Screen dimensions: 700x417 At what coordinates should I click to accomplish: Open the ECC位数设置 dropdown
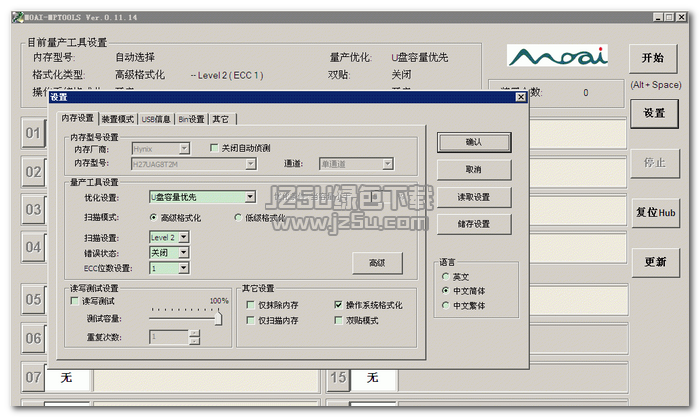(x=183, y=268)
